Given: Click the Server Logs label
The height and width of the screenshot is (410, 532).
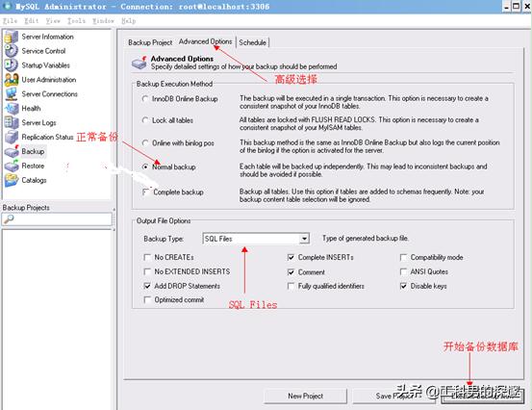Looking at the screenshot, I should click(38, 123).
